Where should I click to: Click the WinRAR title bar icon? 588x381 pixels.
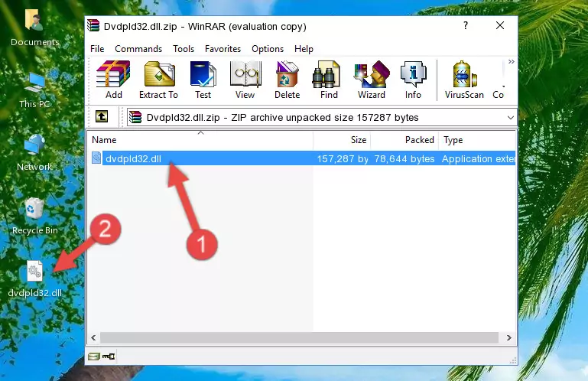(x=93, y=25)
